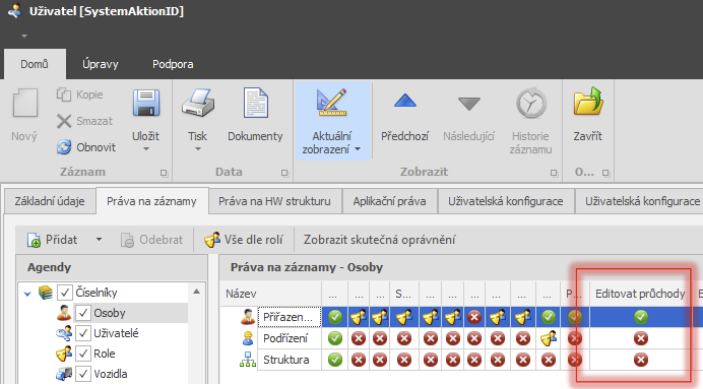This screenshot has width=703, height=389.
Task: Select the Podřízení row name cell
Action: tap(289, 338)
